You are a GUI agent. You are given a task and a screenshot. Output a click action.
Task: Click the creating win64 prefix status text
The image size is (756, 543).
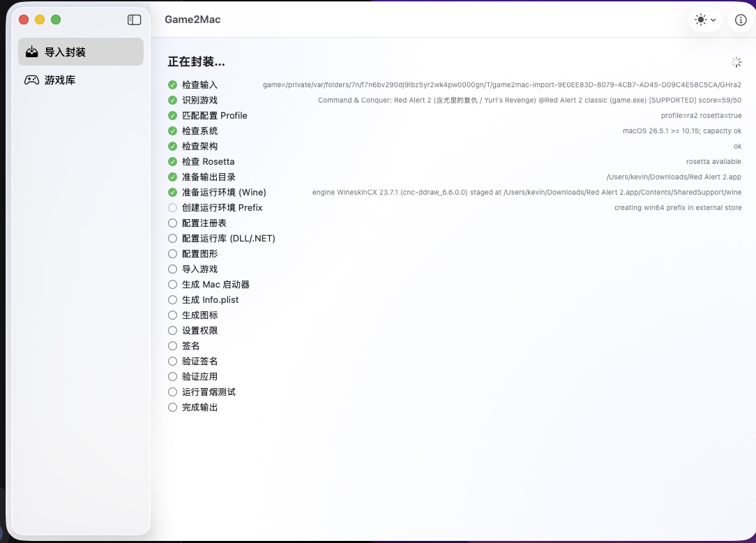(x=678, y=207)
